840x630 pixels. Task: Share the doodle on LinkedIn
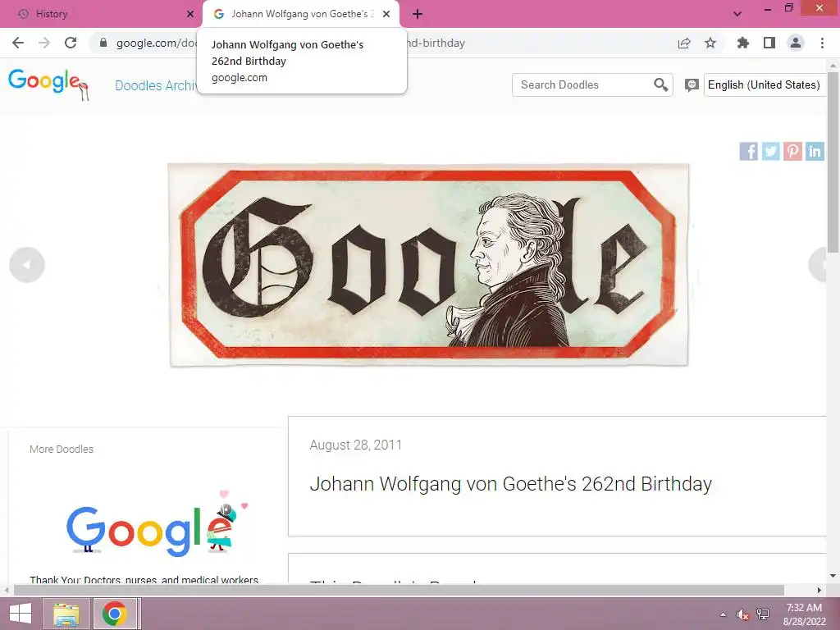815,152
